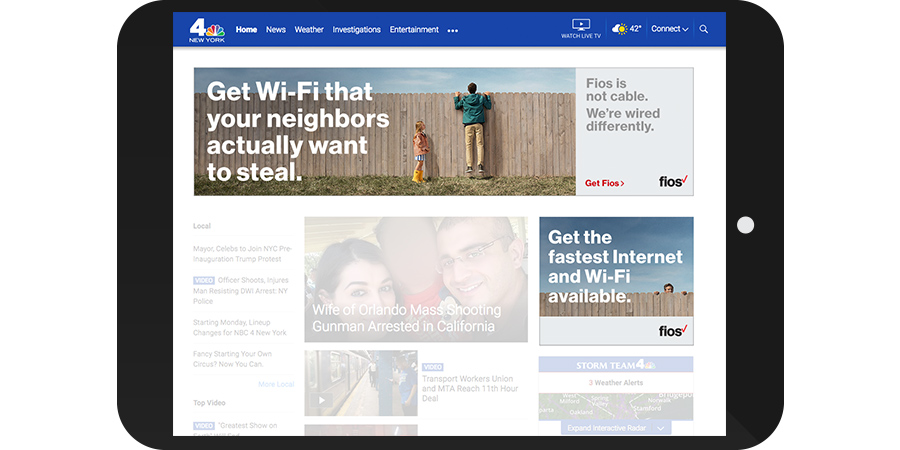Click the Top Video section heading
Image resolution: width=900 pixels, height=450 pixels.
pos(209,403)
